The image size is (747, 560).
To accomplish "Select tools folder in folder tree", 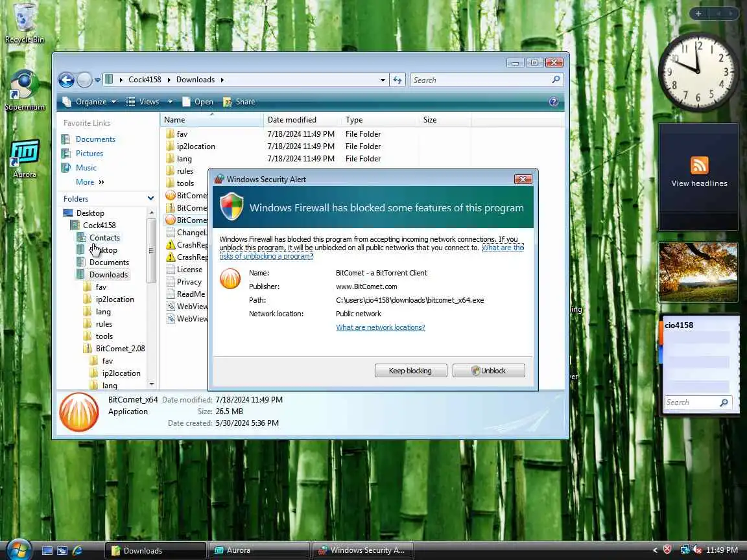I will (x=104, y=336).
